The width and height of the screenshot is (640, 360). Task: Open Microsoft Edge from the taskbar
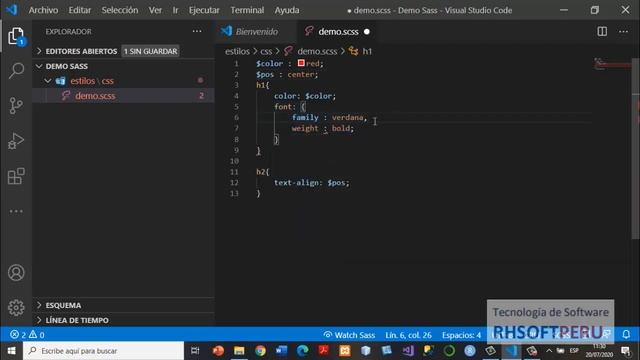[302, 351]
